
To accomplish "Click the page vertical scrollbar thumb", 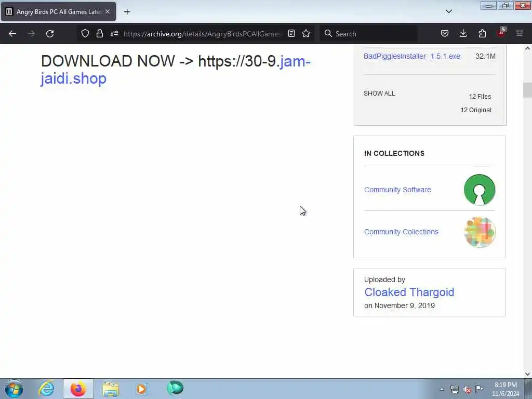I will coord(527,90).
